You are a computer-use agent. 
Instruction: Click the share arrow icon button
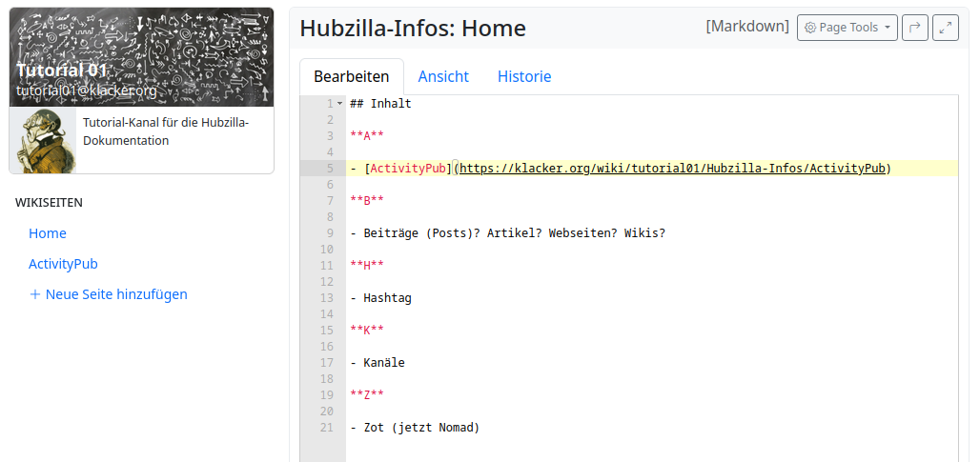pos(914,28)
